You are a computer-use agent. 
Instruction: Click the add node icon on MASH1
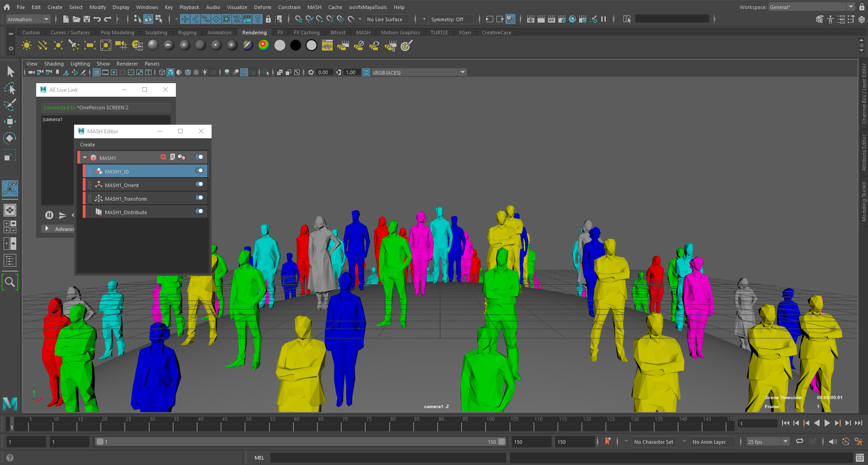coord(163,157)
